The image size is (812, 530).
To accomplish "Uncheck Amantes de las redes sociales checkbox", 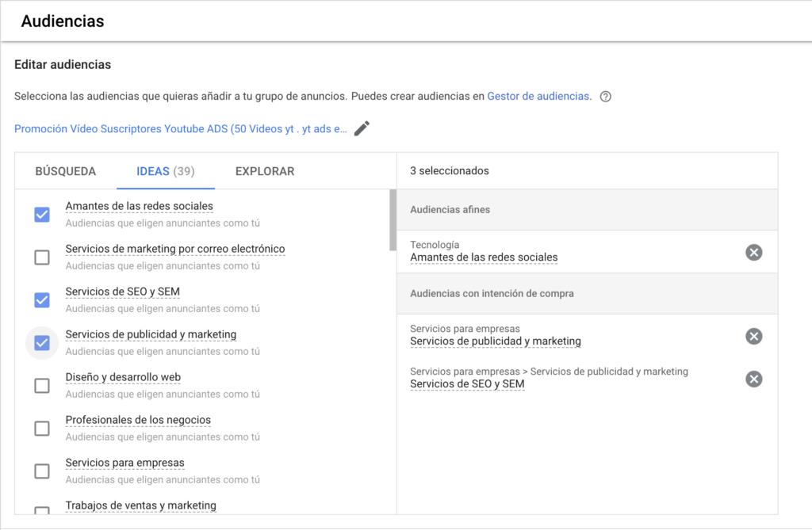I will (x=42, y=214).
